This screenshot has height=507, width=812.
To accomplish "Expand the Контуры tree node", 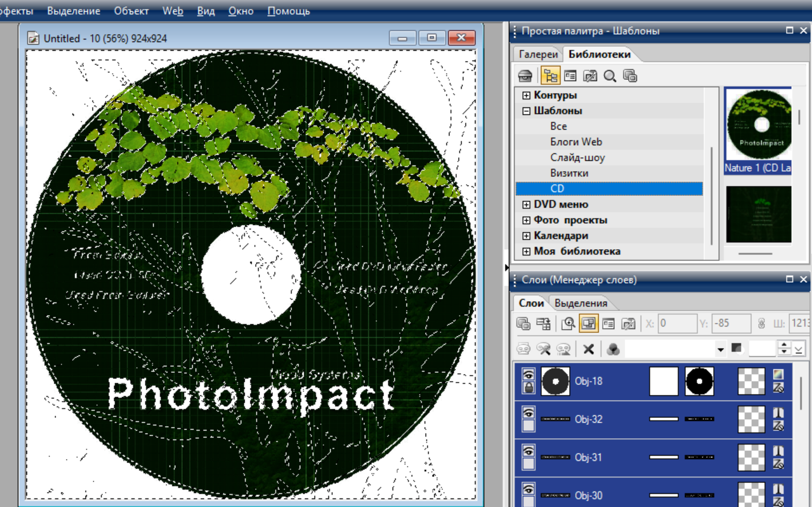I will coord(526,95).
